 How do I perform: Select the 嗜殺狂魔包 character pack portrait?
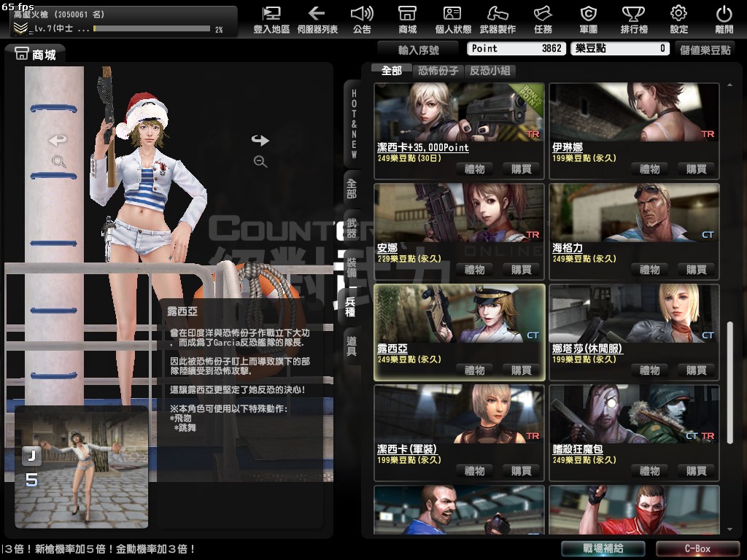(x=634, y=414)
